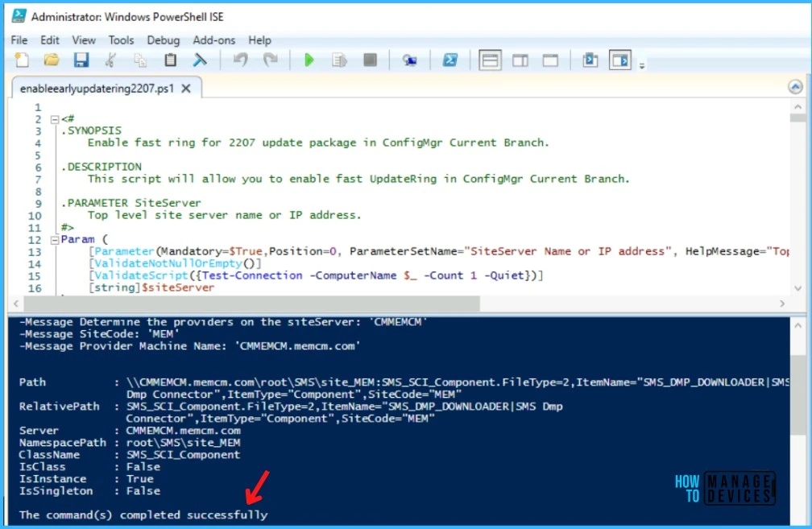This screenshot has height=529, width=812.
Task: Open the Add-ons menu
Action: (x=214, y=40)
